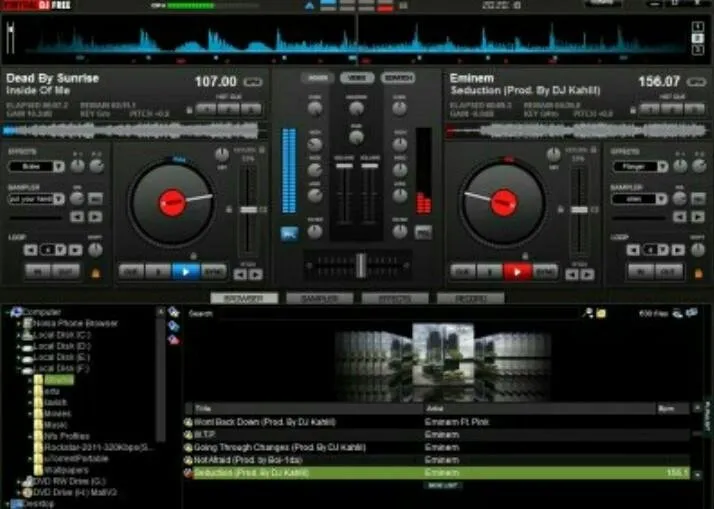The image size is (714, 509).
Task: Start playback on the Eminem deck
Action: click(517, 272)
